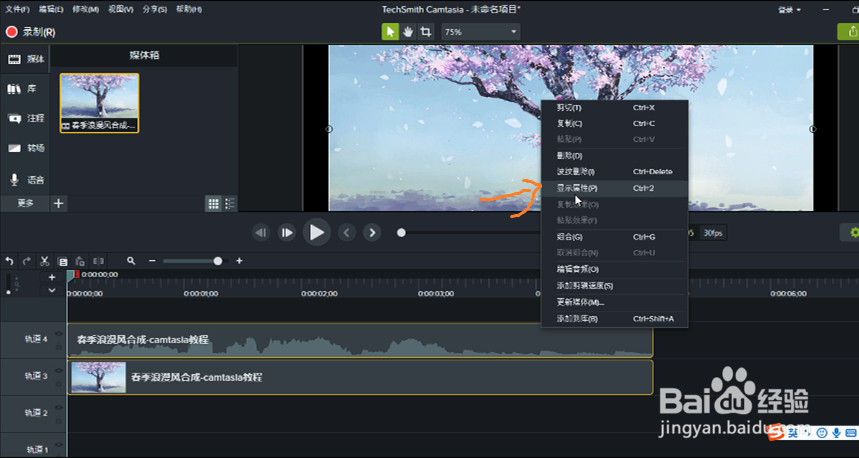This screenshot has height=458, width=859.
Task: Open the 更多 more tools list
Action: tap(25, 203)
